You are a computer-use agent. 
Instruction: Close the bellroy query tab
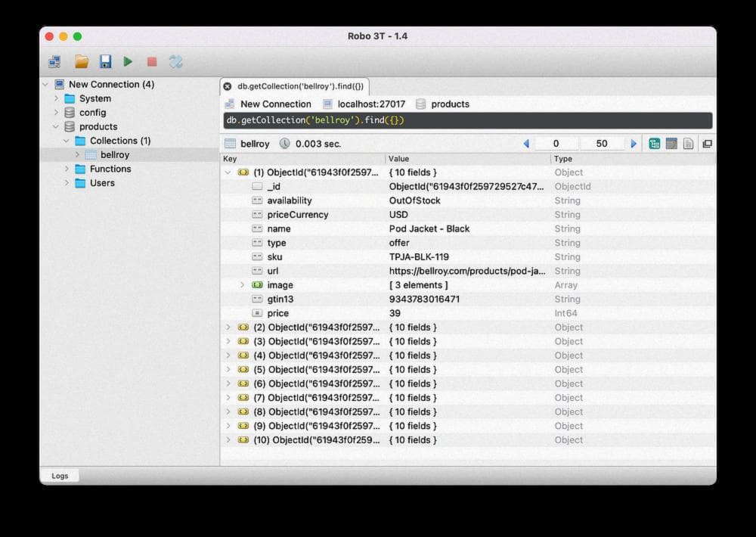tap(227, 86)
